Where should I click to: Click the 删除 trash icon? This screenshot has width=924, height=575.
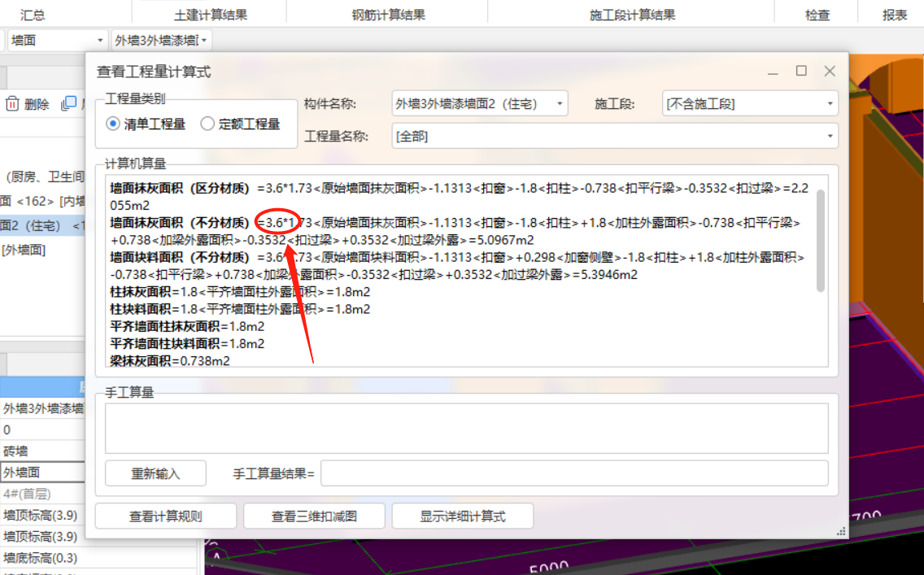click(12, 104)
